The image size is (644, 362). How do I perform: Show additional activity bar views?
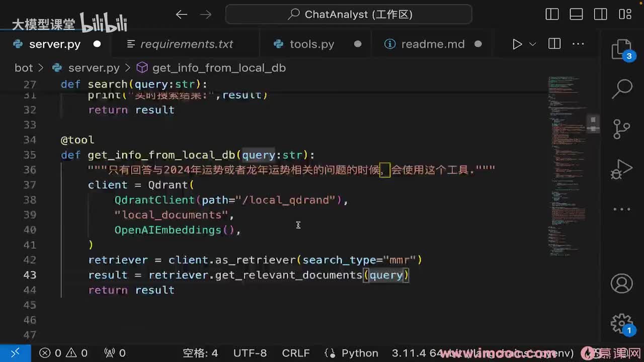(x=622, y=209)
